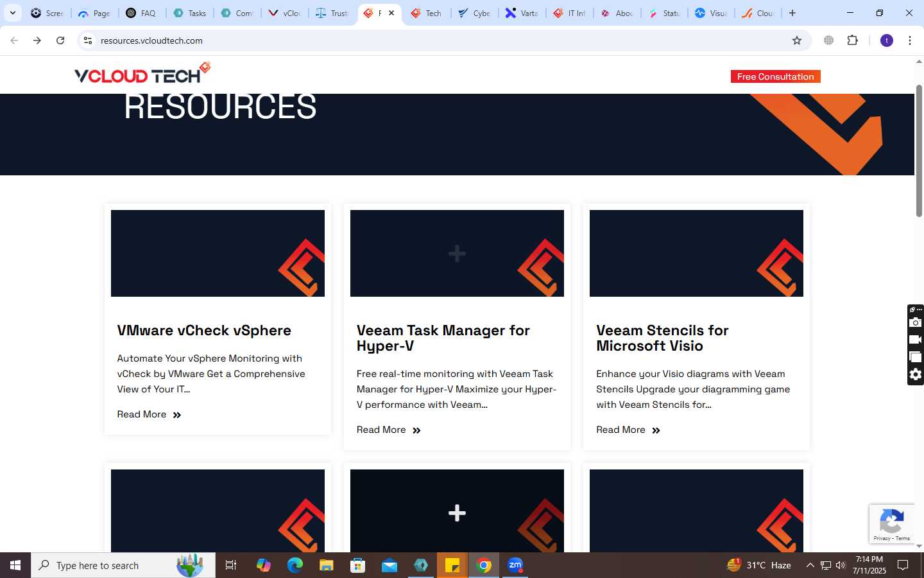Switch to the Varta tab
The image size is (924, 578).
(522, 13)
